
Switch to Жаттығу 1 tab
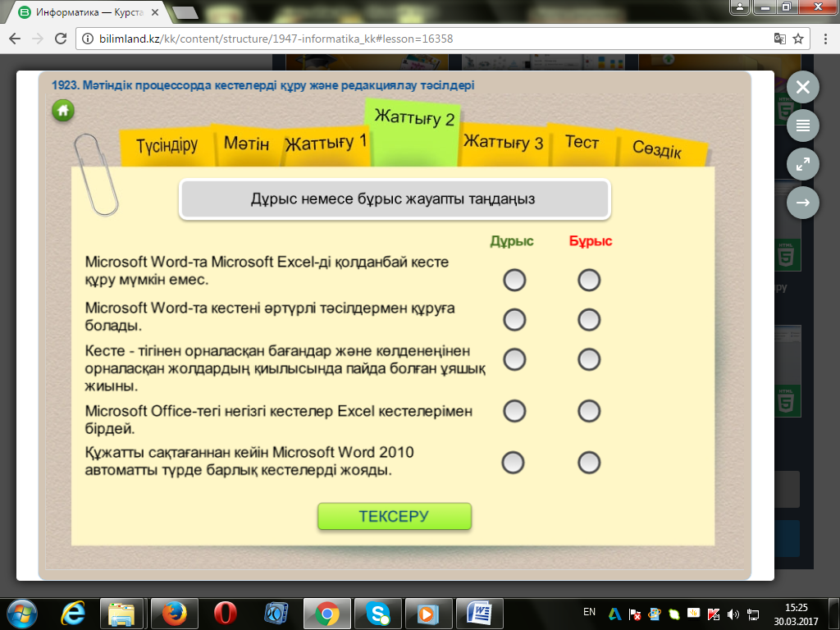(326, 143)
